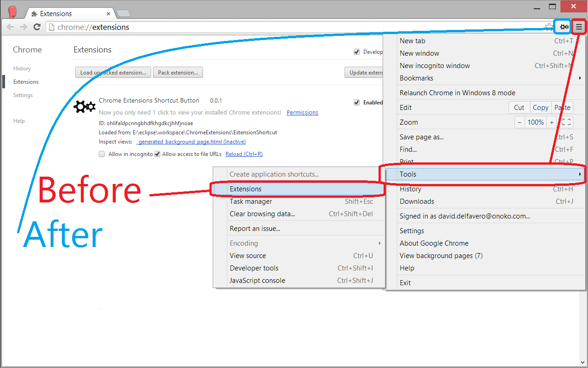
Task: Open History from the Chrome menu
Action: point(485,189)
